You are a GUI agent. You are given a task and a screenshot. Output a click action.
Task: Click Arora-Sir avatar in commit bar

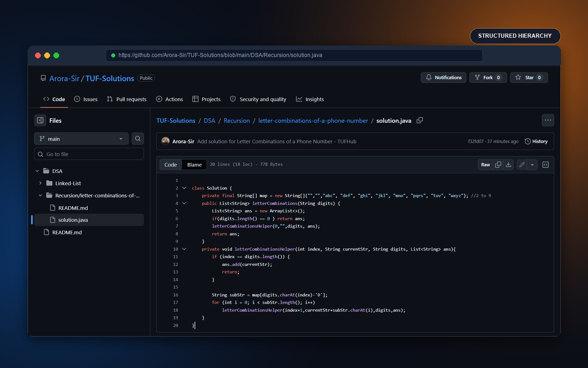(x=165, y=141)
